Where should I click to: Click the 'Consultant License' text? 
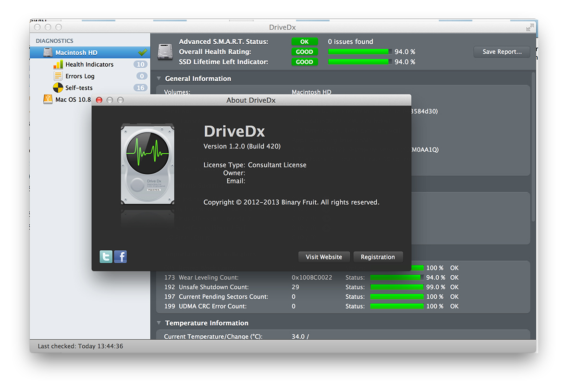coord(277,165)
